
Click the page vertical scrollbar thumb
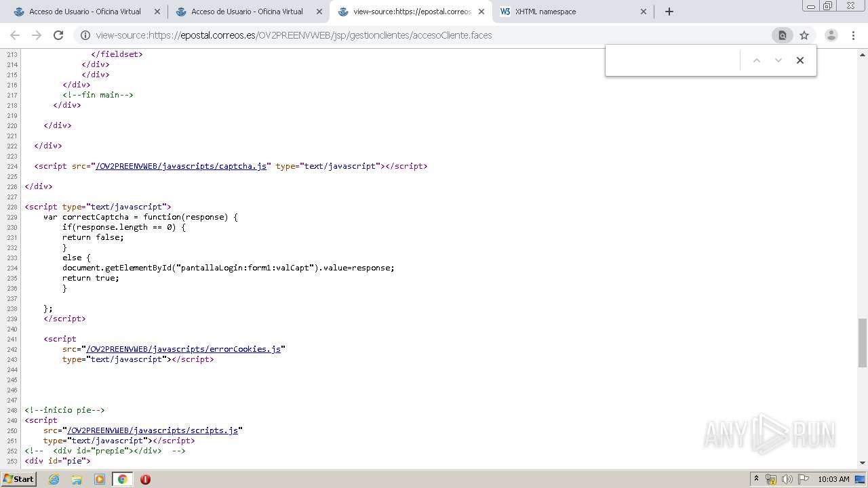pyautogui.click(x=863, y=343)
